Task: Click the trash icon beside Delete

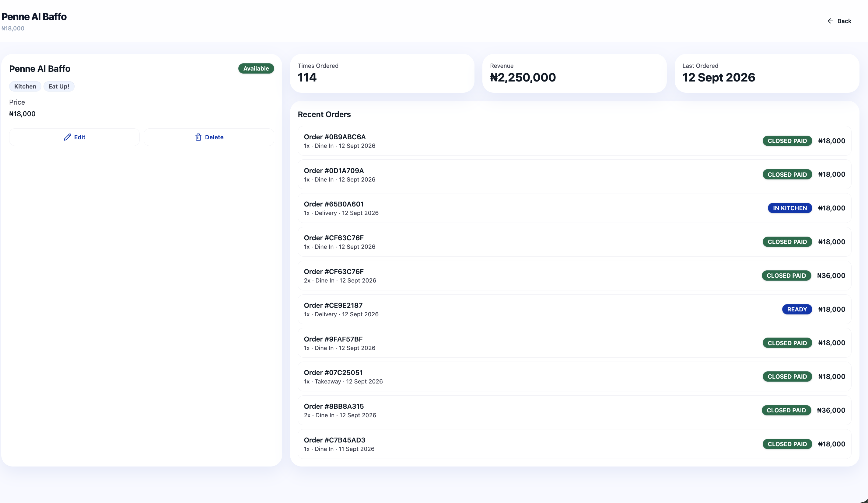Action: click(198, 137)
